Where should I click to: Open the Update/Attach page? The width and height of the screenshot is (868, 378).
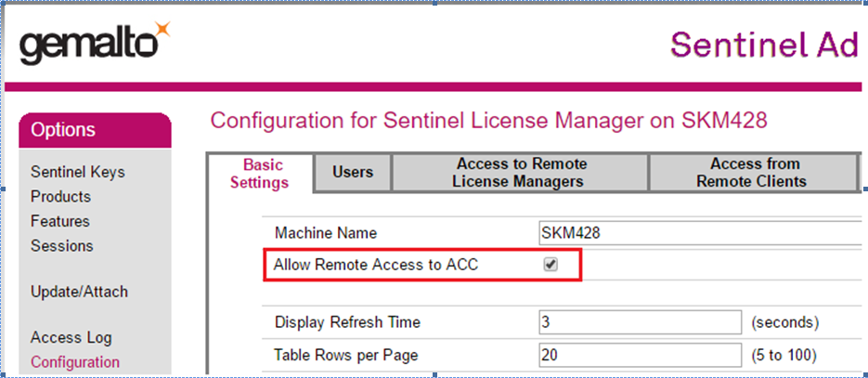pos(79,292)
